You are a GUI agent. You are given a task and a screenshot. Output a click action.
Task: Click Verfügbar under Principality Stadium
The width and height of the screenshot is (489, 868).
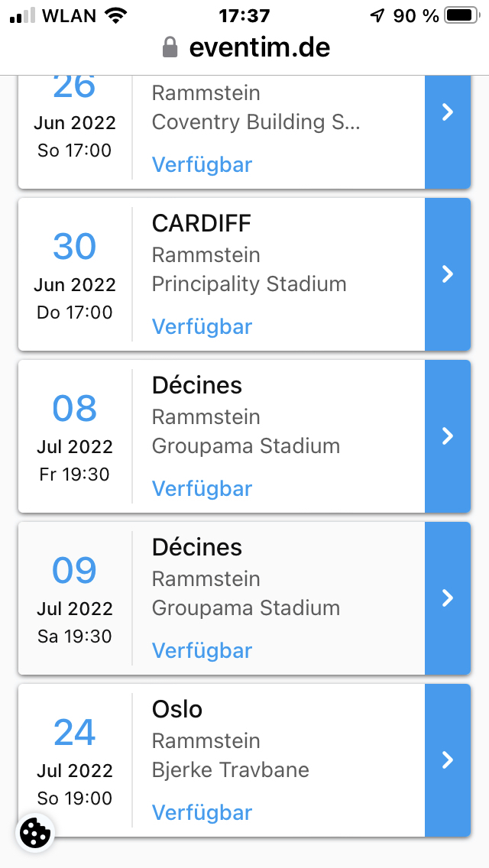click(202, 327)
